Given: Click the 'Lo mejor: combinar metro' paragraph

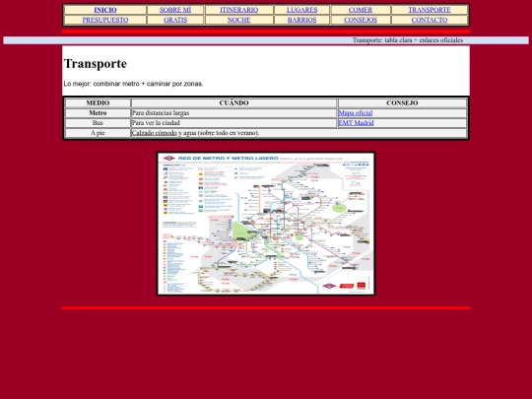Looking at the screenshot, I should (133, 84).
